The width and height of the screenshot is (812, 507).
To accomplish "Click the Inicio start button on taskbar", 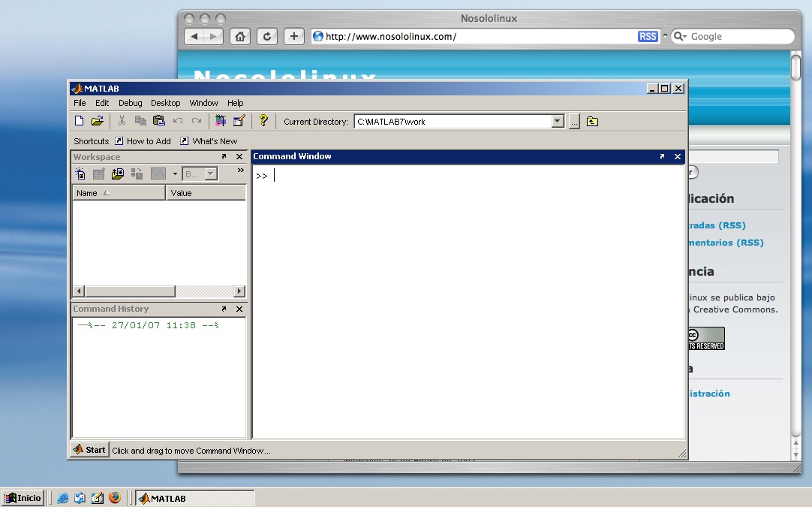I will 23,498.
